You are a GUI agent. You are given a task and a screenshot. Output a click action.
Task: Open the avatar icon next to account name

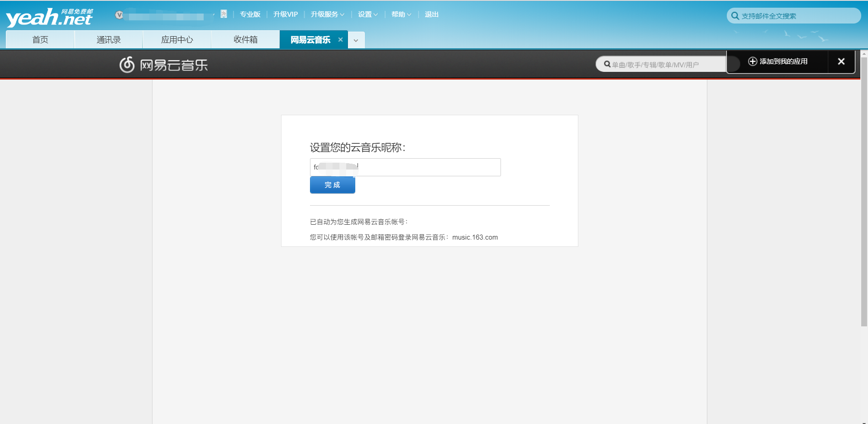(x=224, y=14)
